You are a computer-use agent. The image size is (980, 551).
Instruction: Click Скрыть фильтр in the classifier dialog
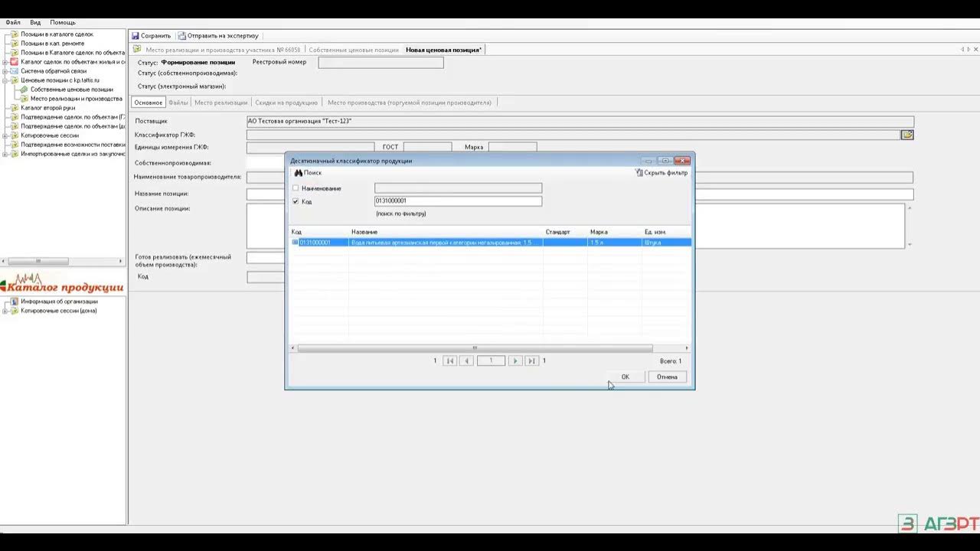(661, 173)
